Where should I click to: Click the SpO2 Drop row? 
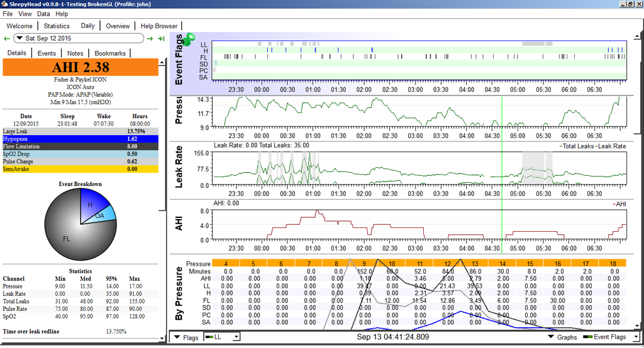(80, 154)
